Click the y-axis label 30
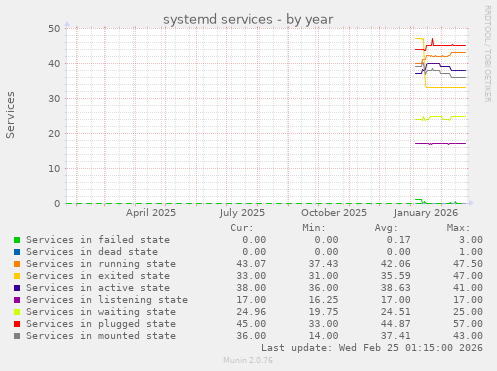 pos(54,98)
